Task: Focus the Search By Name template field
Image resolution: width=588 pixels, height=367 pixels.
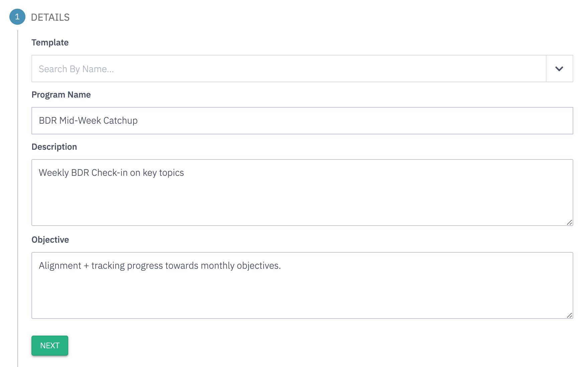Action: (289, 69)
